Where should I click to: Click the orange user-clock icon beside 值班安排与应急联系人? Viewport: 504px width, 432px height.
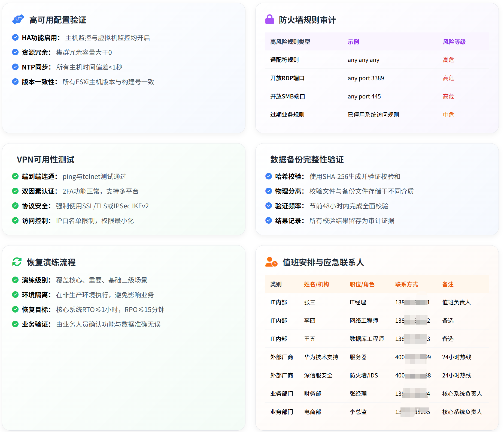pos(271,262)
